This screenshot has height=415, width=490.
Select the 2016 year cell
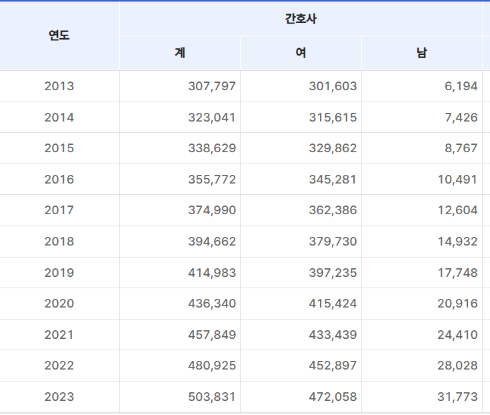(59, 180)
